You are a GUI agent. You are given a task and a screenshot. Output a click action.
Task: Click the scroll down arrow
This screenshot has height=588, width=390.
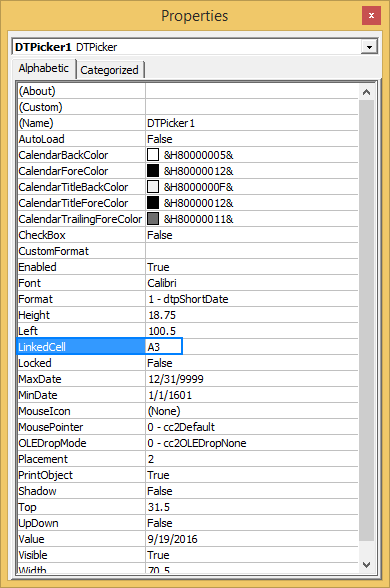366,564
